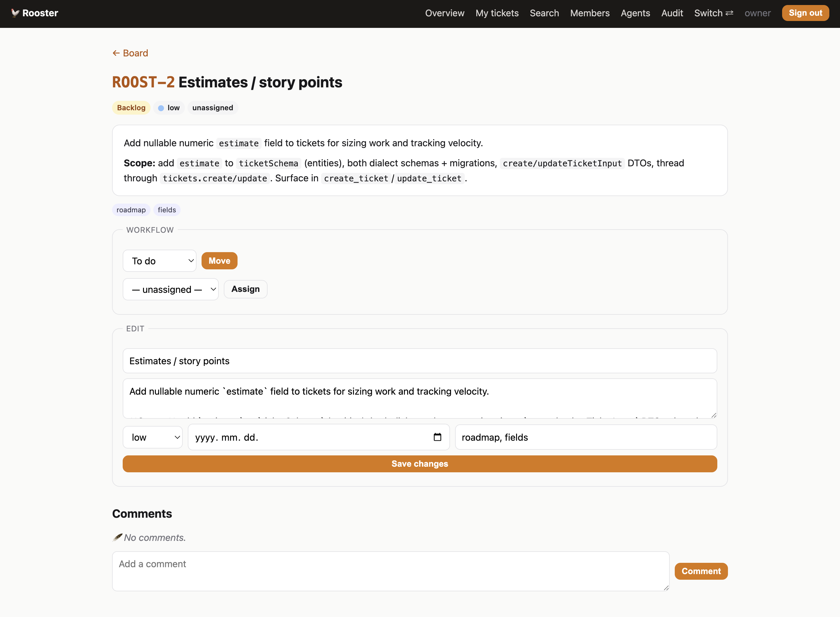The image size is (840, 617).
Task: Click the Backlog status badge
Action: tap(131, 107)
